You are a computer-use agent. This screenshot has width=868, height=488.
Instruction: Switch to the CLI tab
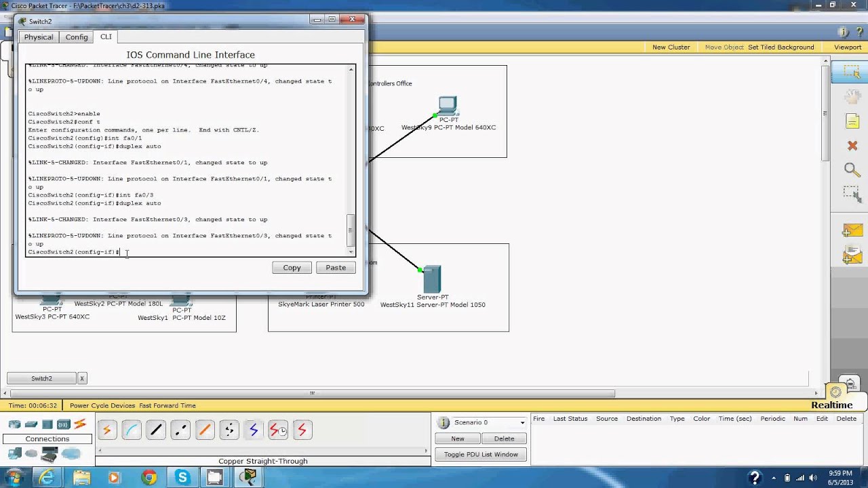[106, 37]
